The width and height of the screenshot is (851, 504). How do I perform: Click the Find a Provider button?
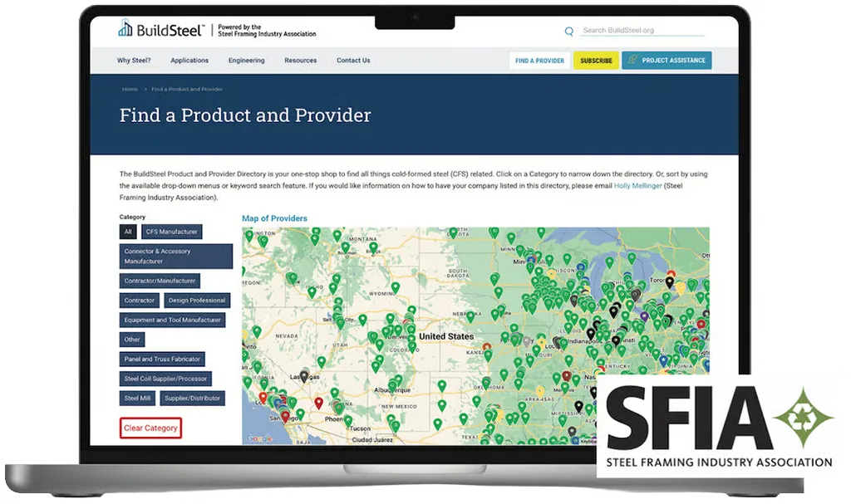[539, 61]
